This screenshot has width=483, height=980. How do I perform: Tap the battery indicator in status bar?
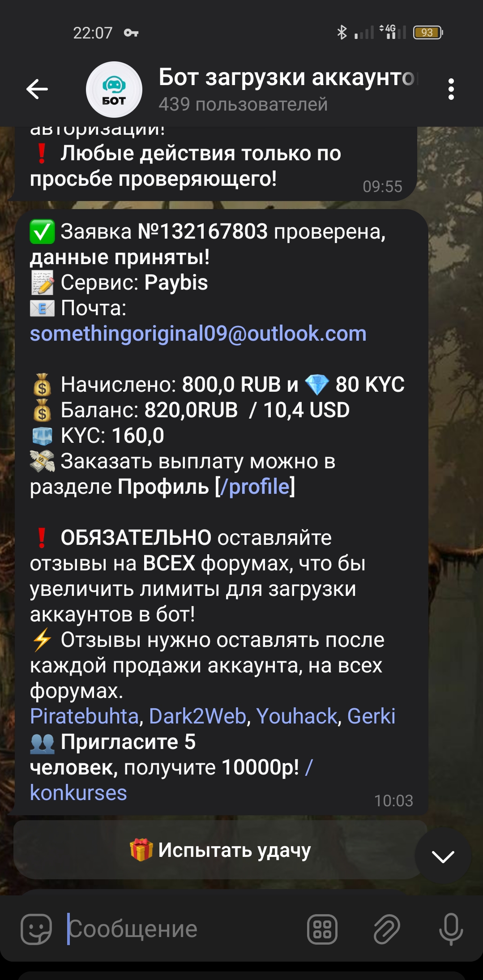coord(428,33)
